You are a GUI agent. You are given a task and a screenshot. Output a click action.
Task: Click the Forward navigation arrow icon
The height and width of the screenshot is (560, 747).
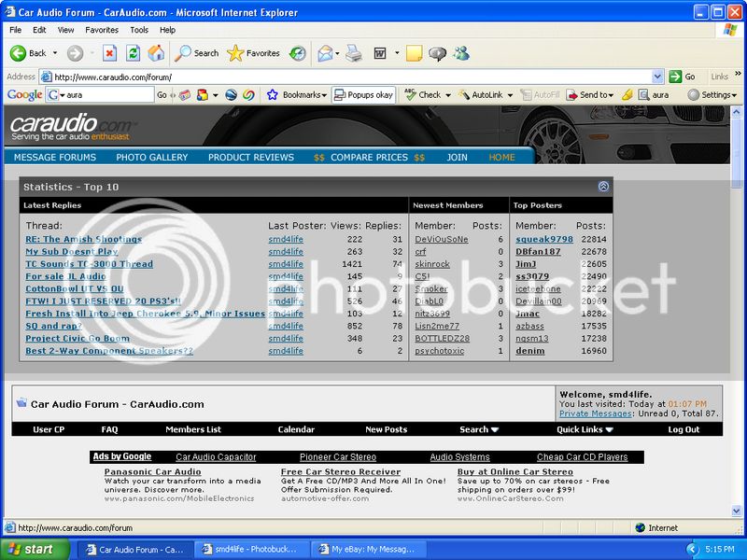pos(75,53)
